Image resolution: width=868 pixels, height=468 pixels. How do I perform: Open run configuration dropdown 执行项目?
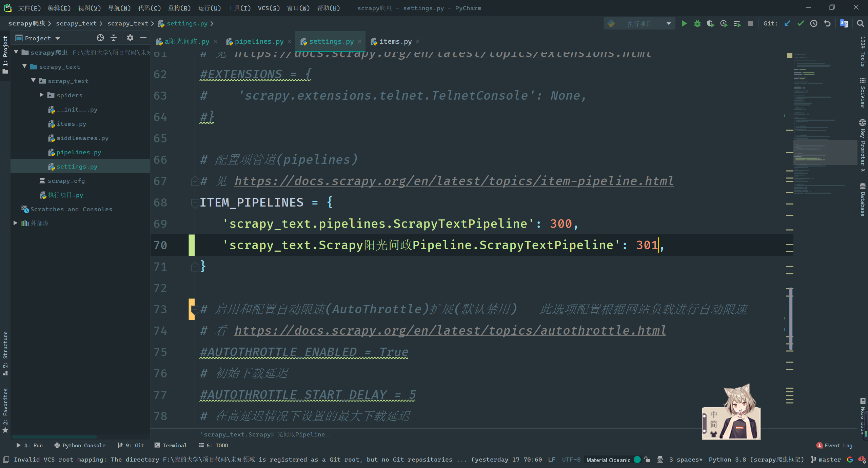click(639, 24)
